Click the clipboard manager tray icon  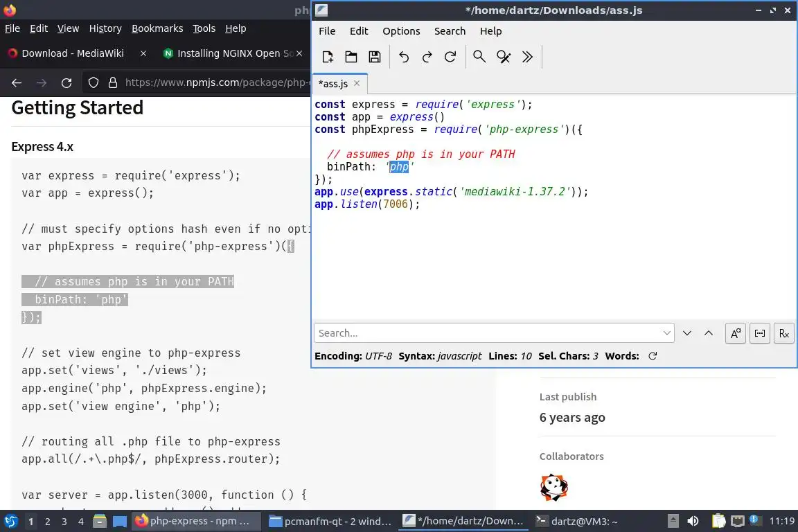click(x=718, y=521)
